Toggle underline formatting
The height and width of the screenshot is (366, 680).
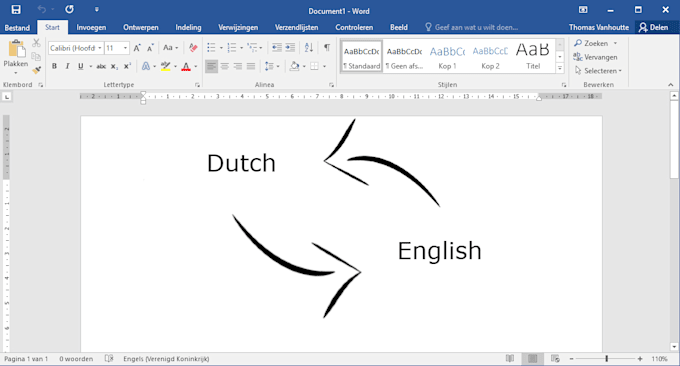(x=81, y=66)
